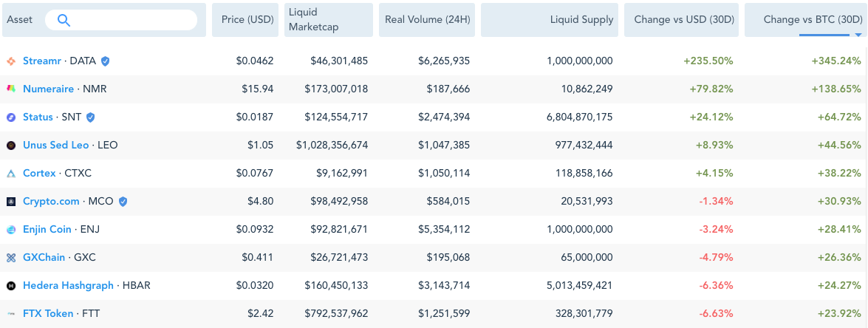Screen dimensions: 868x328
Task: Click the volume value $2,474,394
Action: [444, 117]
